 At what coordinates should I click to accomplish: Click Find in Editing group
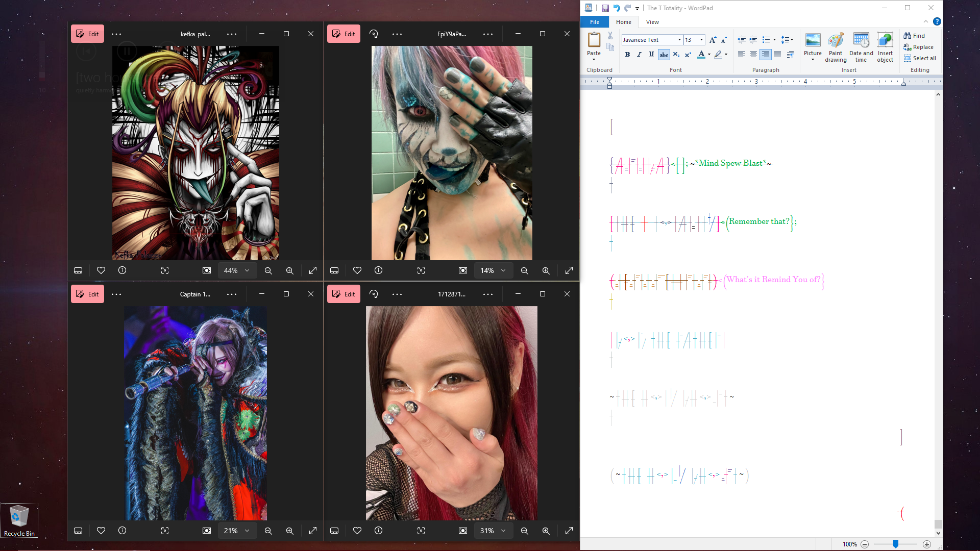click(x=914, y=36)
